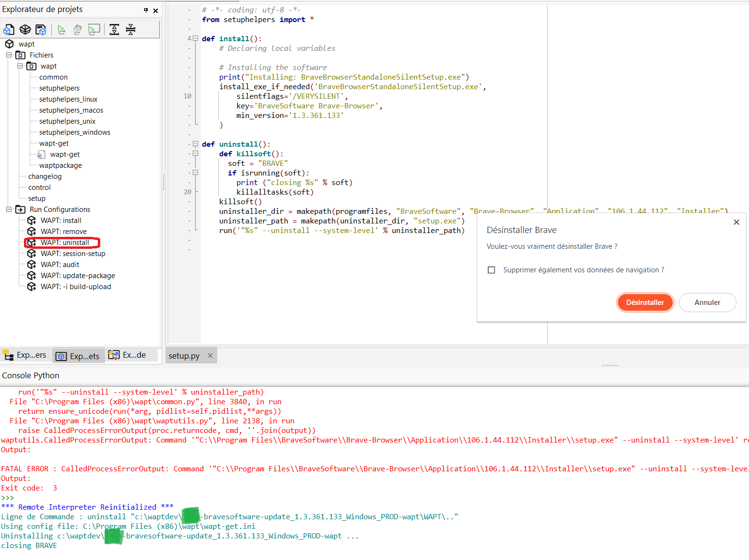Click the Fichiers folder icon
The height and width of the screenshot is (560, 749).
pos(21,55)
